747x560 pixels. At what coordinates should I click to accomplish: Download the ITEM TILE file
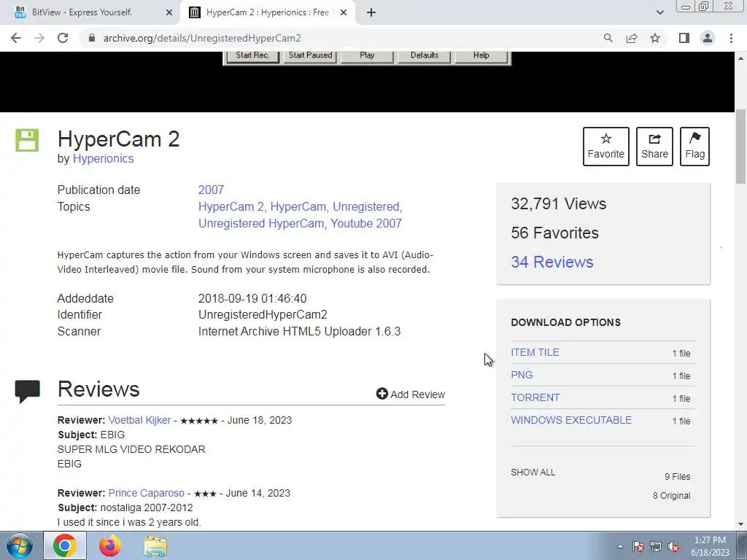pyautogui.click(x=535, y=352)
